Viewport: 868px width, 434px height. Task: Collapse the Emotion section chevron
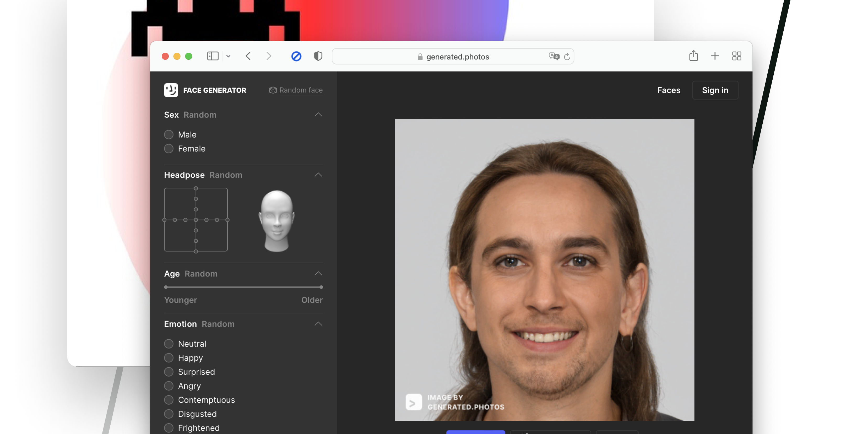[318, 324]
